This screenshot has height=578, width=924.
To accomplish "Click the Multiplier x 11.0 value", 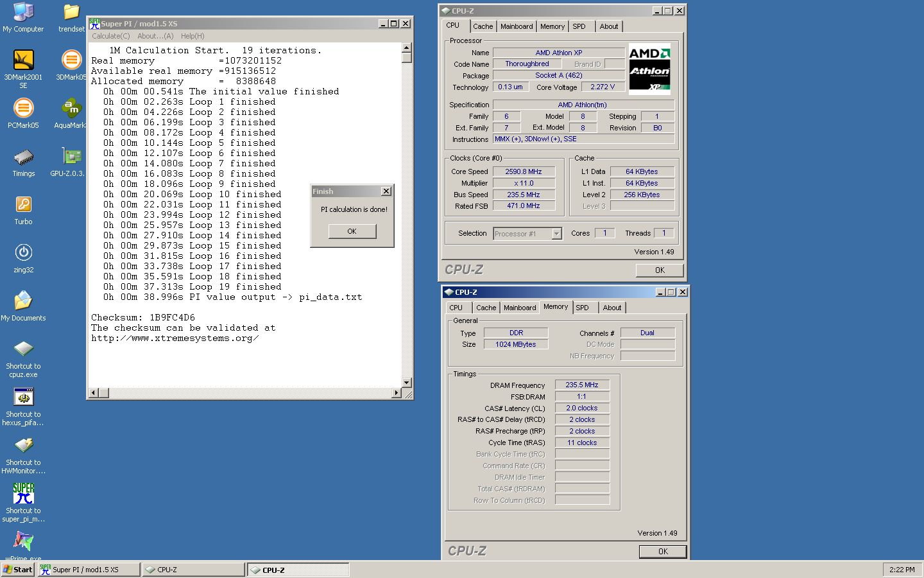I will pyautogui.click(x=524, y=183).
